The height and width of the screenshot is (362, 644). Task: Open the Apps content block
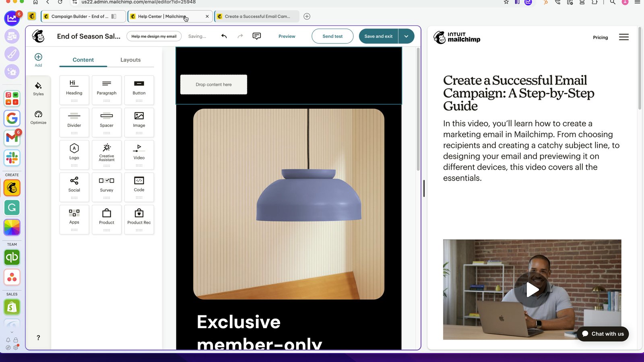(x=74, y=220)
